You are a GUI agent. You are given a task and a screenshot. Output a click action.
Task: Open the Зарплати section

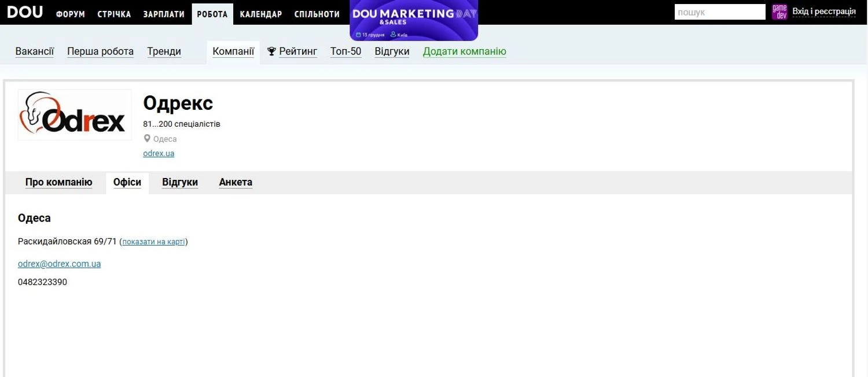(164, 14)
